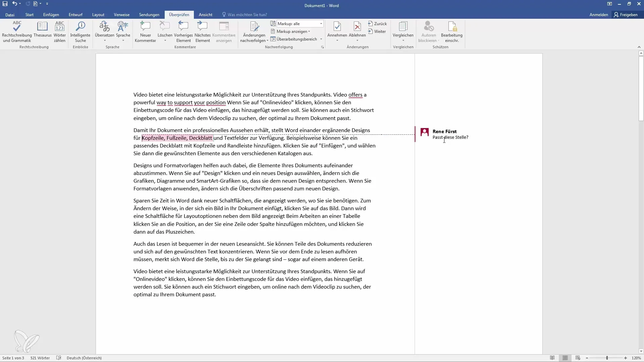Expand the Customize Quick Access Toolbar menu

[x=47, y=4]
